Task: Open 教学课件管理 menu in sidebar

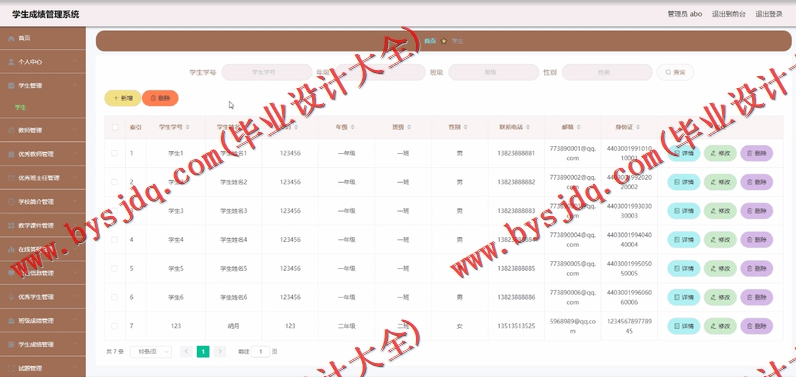Action: (x=43, y=226)
